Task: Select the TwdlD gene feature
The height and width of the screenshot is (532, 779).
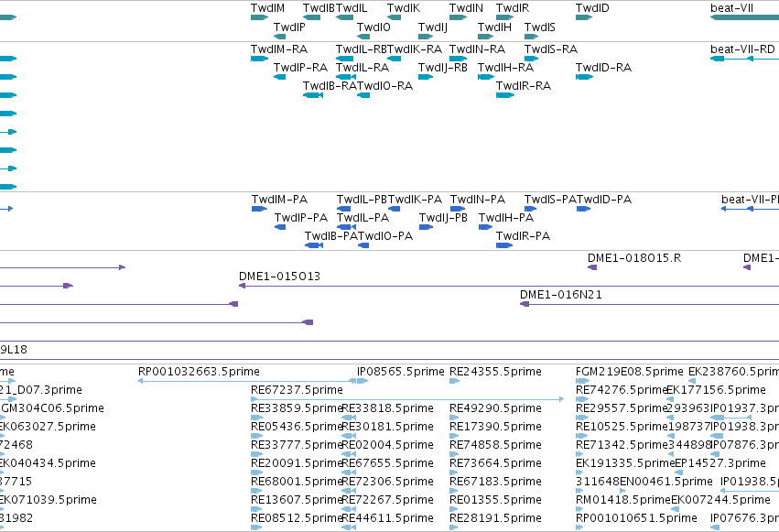Action: point(584,17)
